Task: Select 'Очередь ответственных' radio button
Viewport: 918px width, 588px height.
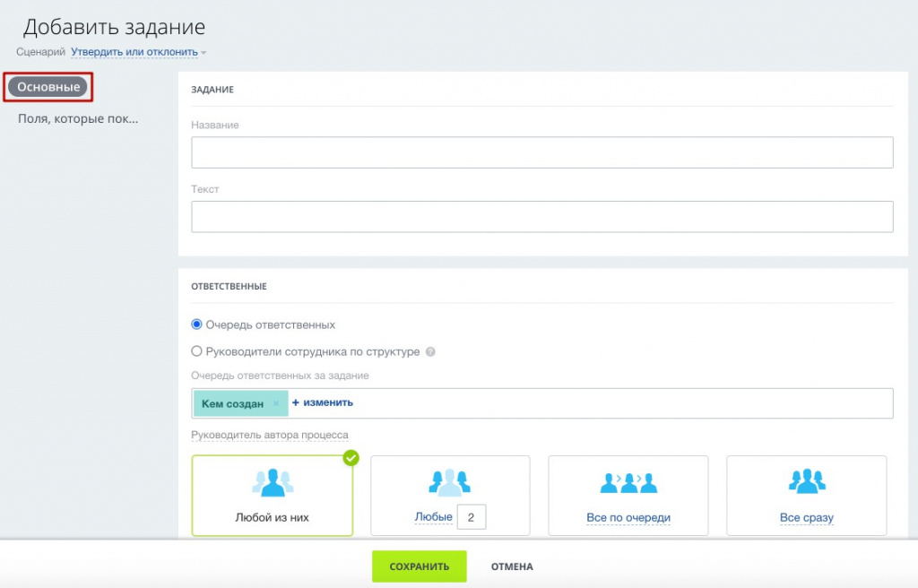Action: coord(197,324)
